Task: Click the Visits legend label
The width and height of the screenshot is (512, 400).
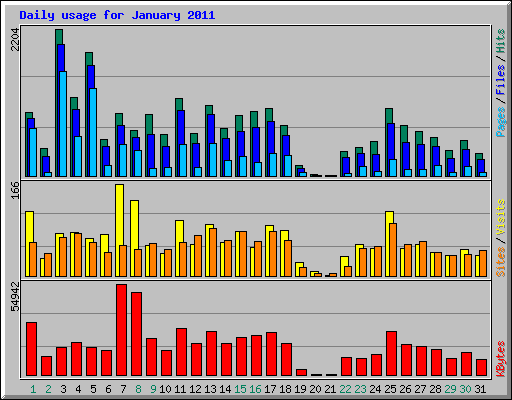Action: click(x=500, y=218)
